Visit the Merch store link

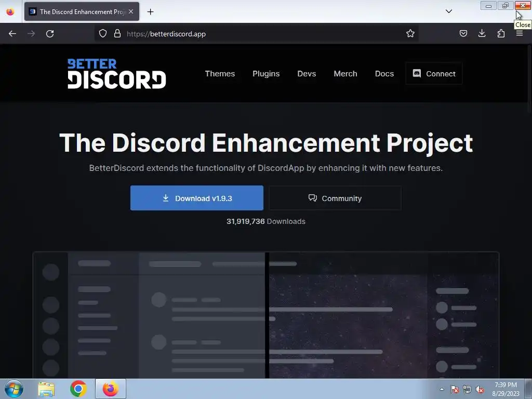click(x=345, y=74)
